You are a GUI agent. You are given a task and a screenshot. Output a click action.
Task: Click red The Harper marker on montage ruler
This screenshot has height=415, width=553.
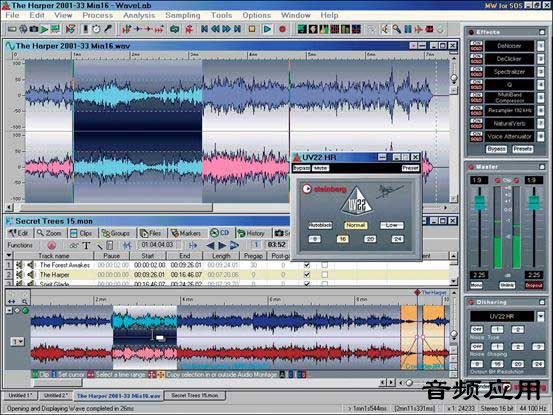click(x=418, y=293)
